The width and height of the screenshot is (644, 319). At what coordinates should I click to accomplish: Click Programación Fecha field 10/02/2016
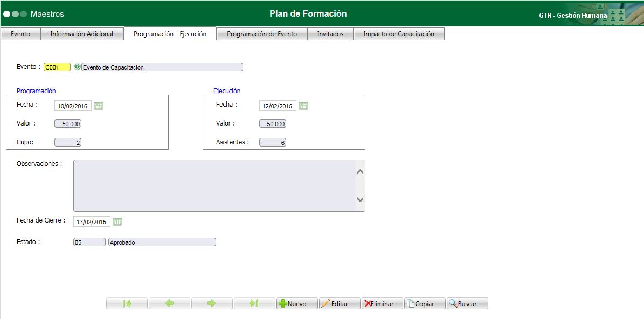click(73, 106)
